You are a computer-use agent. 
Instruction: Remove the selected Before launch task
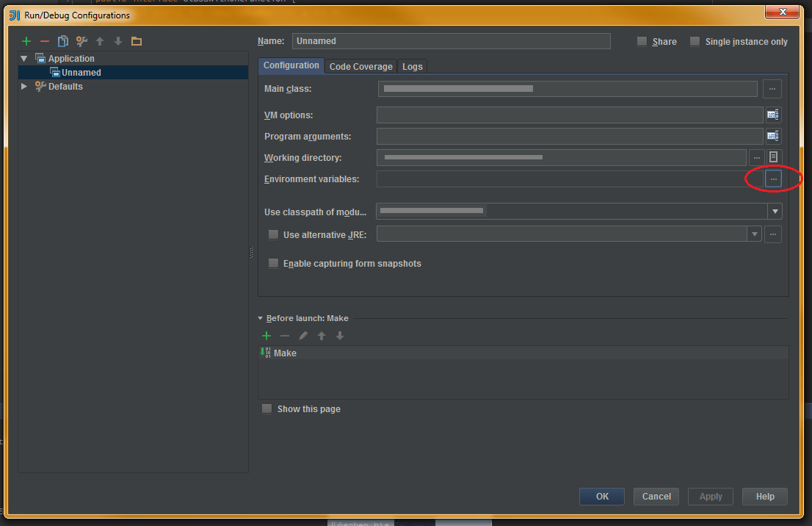[x=284, y=336]
